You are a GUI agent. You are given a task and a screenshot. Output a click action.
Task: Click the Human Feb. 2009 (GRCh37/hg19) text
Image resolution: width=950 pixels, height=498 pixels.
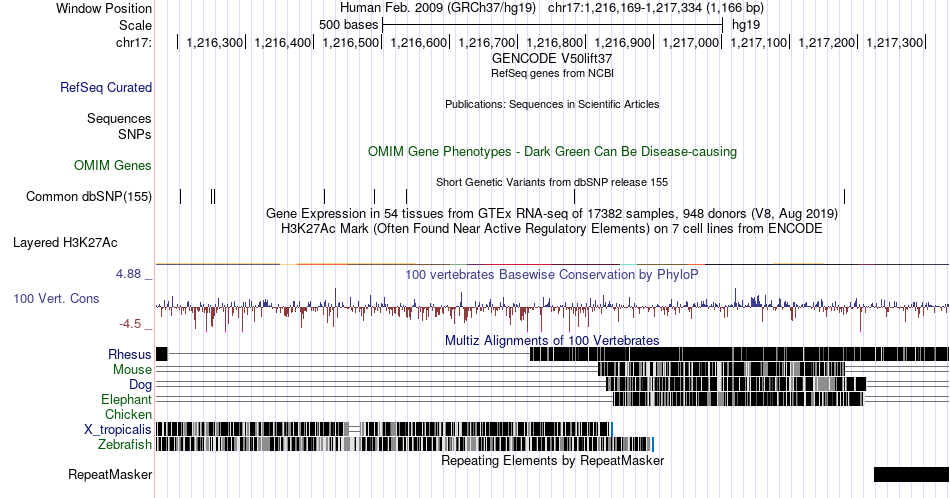click(x=438, y=8)
